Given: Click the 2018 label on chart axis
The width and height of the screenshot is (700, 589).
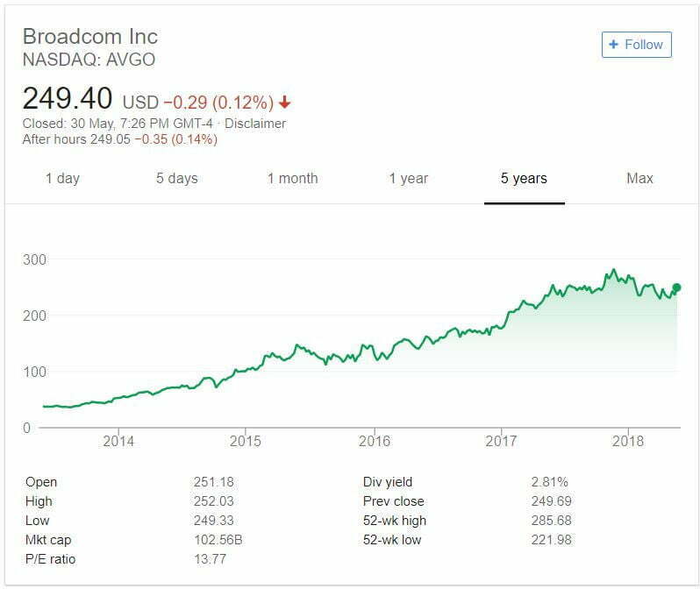Looking at the screenshot, I should click(628, 441).
